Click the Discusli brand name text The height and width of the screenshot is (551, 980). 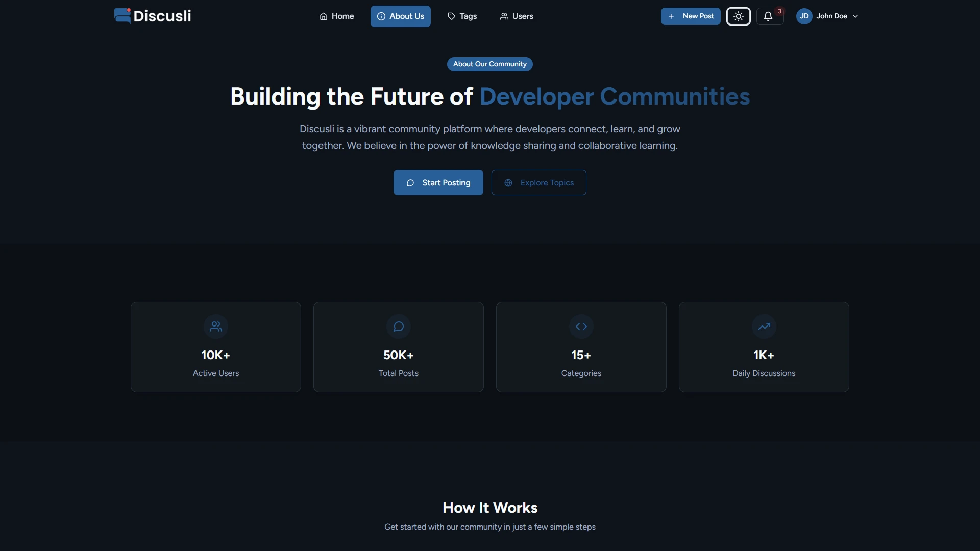click(162, 16)
